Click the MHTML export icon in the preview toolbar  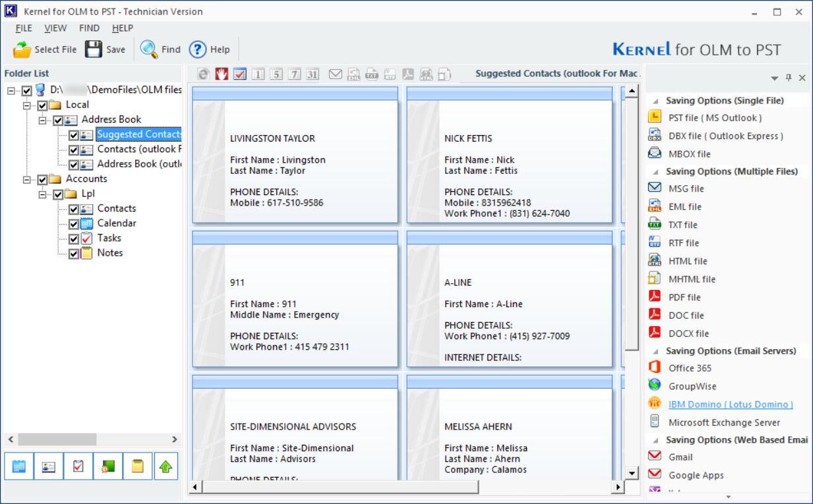(x=444, y=74)
